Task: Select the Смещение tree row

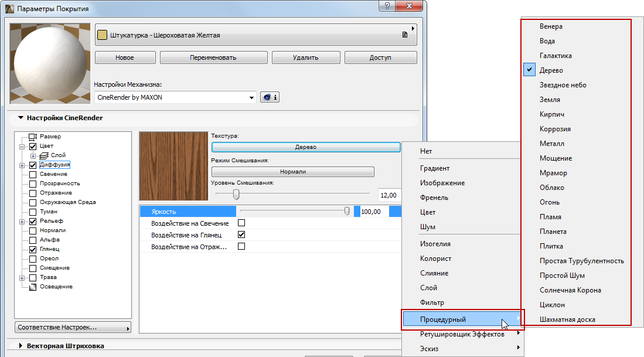Action: [54, 268]
